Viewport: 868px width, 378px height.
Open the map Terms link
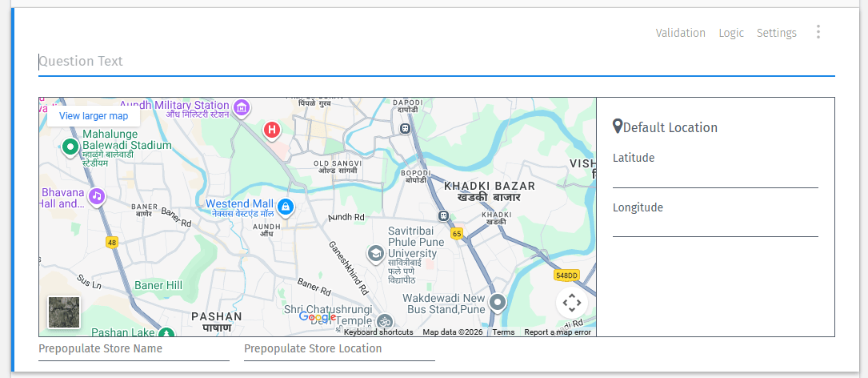click(x=503, y=332)
